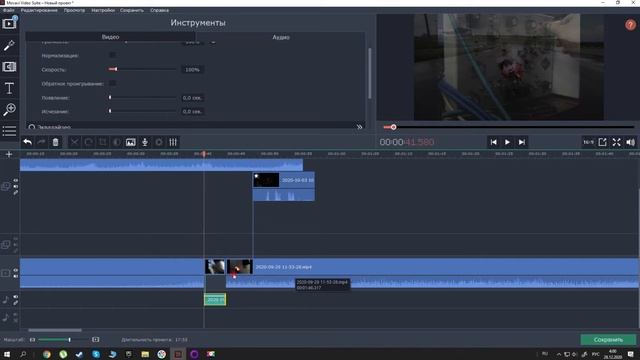Open the image transition wizard icon
This screenshot has width=640, height=360.
pos(131,142)
